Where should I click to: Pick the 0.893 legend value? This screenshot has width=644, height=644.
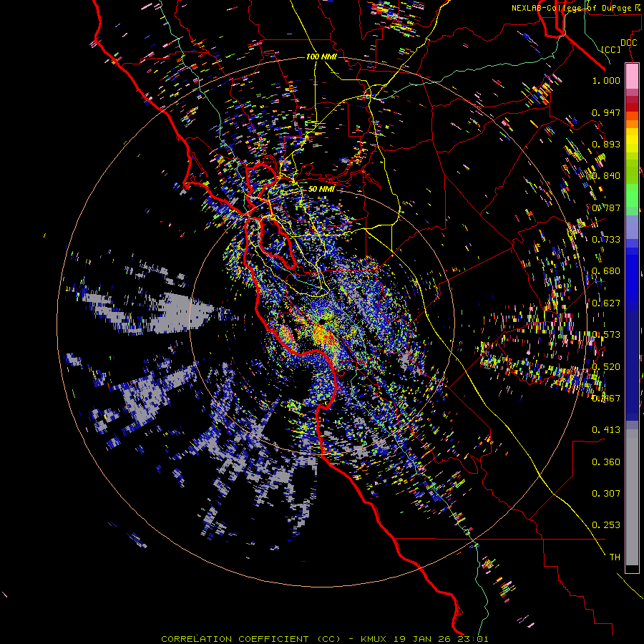click(x=606, y=144)
